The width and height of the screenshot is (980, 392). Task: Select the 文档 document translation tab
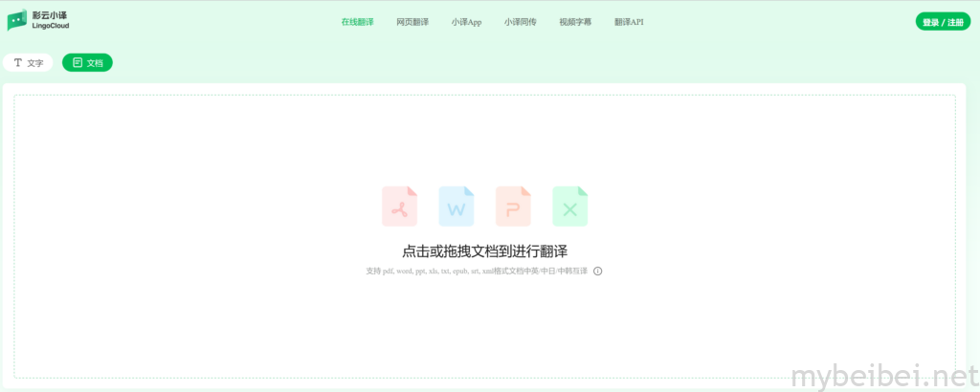tap(87, 63)
